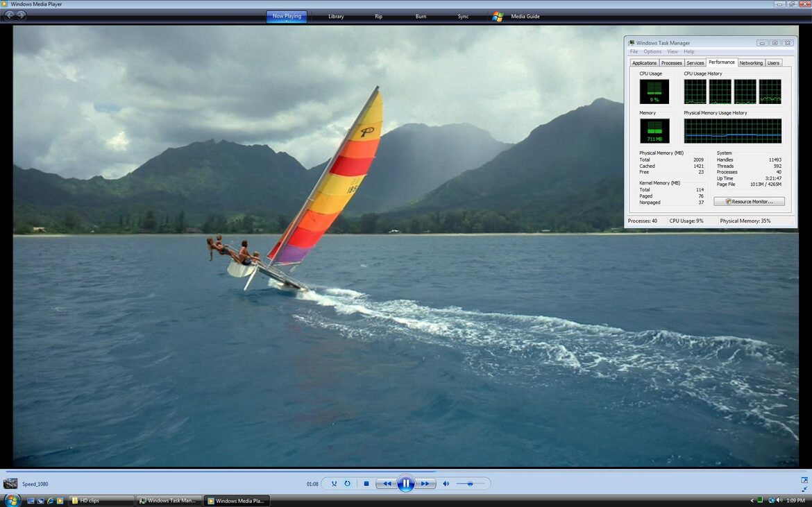Viewport: 812px width, 507px height.
Task: Switch to Task Manager Users tab
Action: [x=773, y=63]
